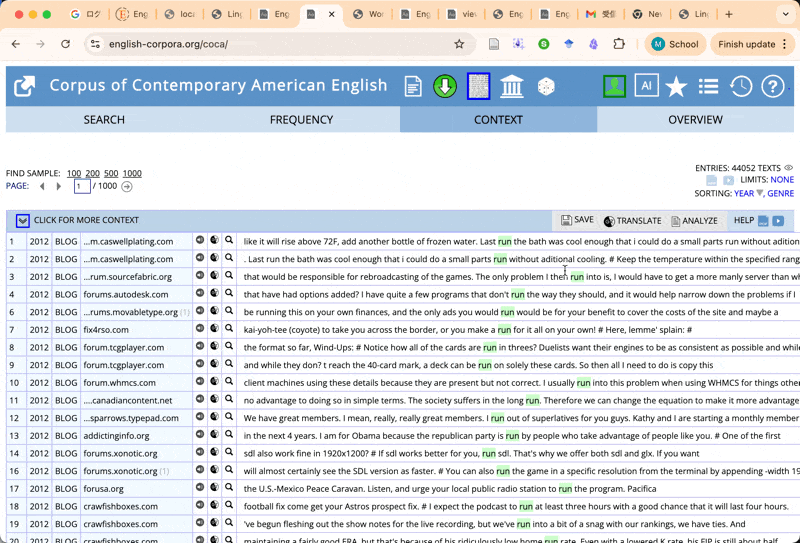
Task: Open the history clock icon
Action: point(740,86)
